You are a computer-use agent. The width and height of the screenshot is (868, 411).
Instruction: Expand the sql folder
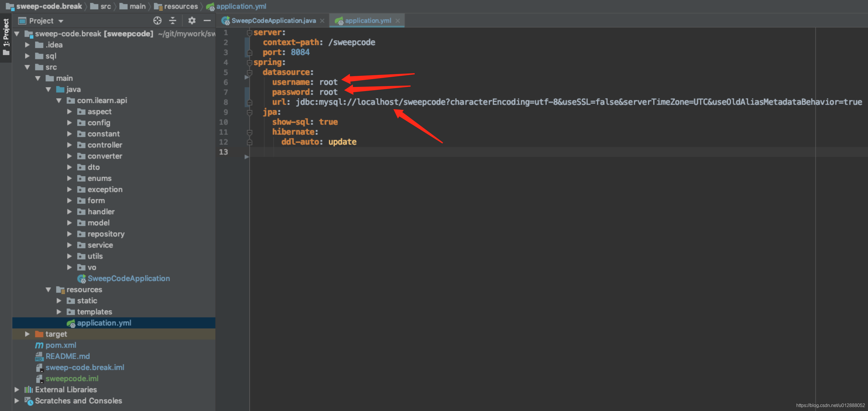27,56
